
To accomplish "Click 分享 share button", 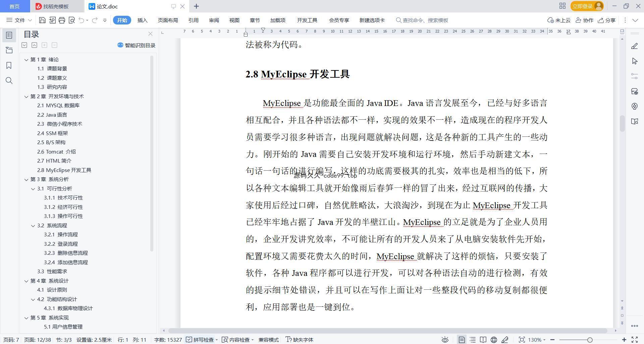I will coord(606,20).
